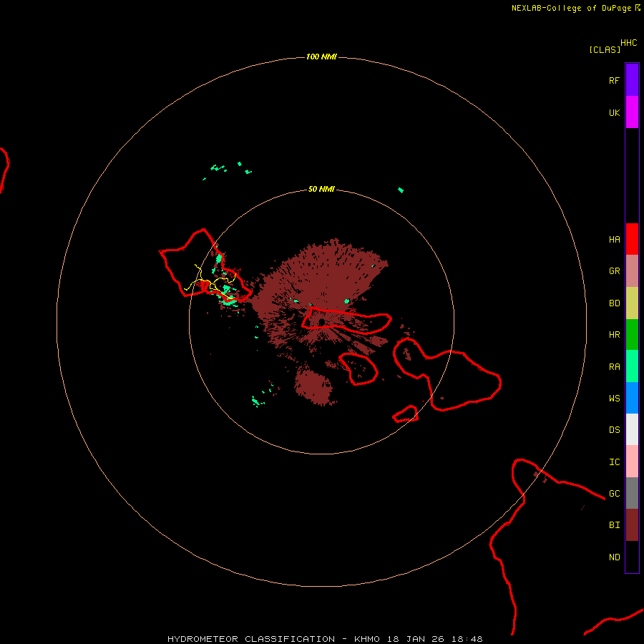Click the Maui island outline

447,374
